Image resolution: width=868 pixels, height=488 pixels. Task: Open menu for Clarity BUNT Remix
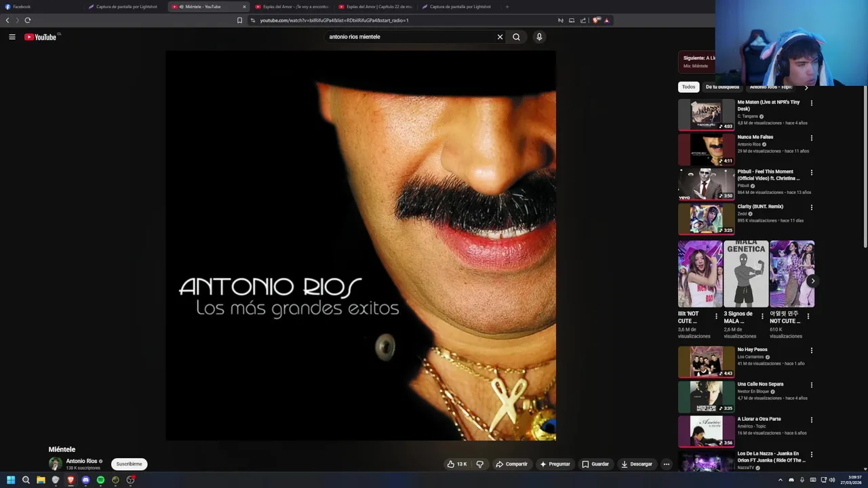(x=811, y=207)
